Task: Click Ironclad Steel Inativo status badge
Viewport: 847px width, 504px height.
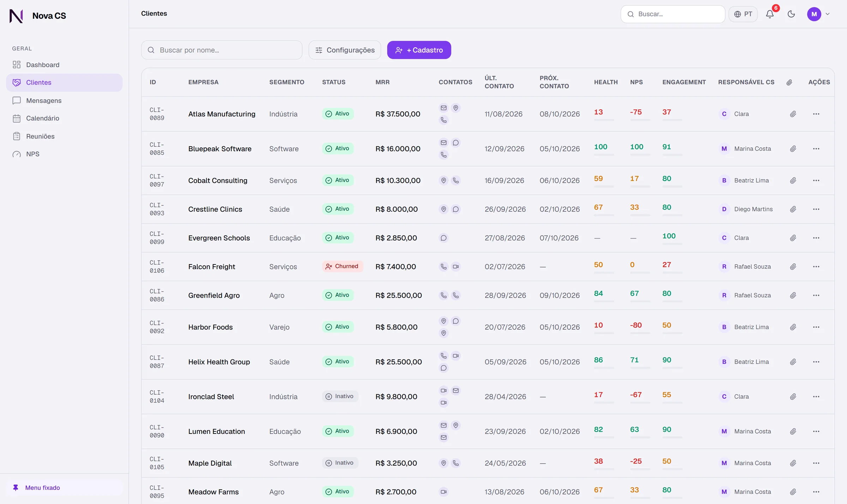Action: coord(340,396)
